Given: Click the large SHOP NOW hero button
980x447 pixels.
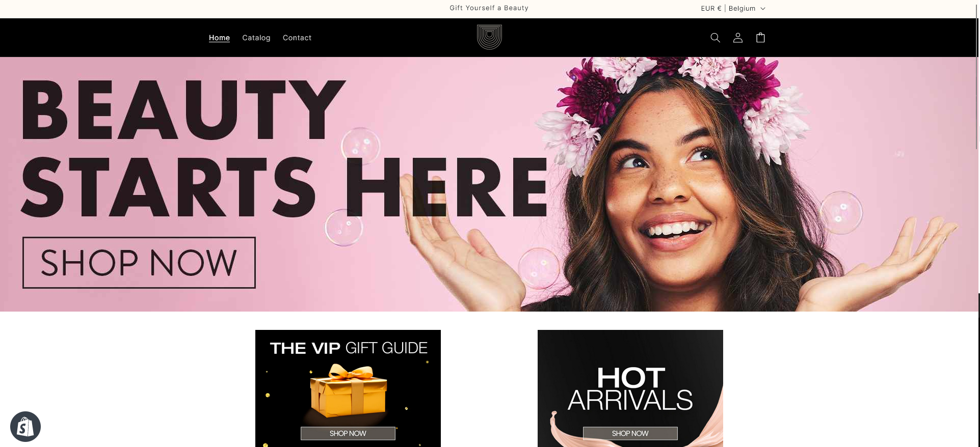Looking at the screenshot, I should (x=139, y=263).
